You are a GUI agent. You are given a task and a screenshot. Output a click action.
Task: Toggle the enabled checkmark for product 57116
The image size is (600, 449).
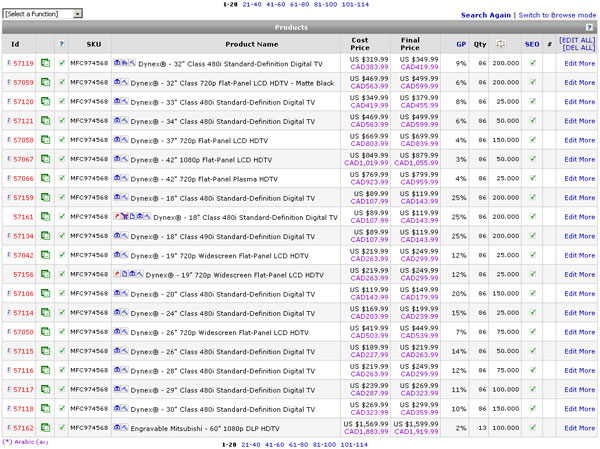[x=62, y=370]
